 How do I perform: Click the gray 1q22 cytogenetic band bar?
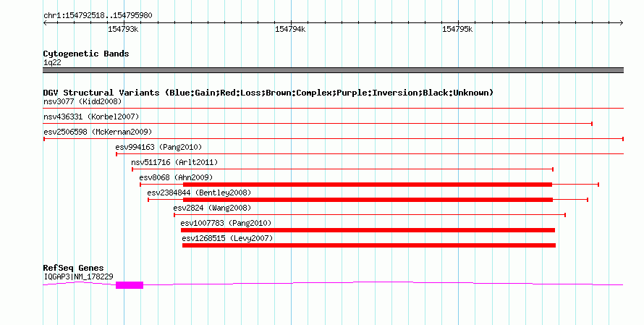333,70
